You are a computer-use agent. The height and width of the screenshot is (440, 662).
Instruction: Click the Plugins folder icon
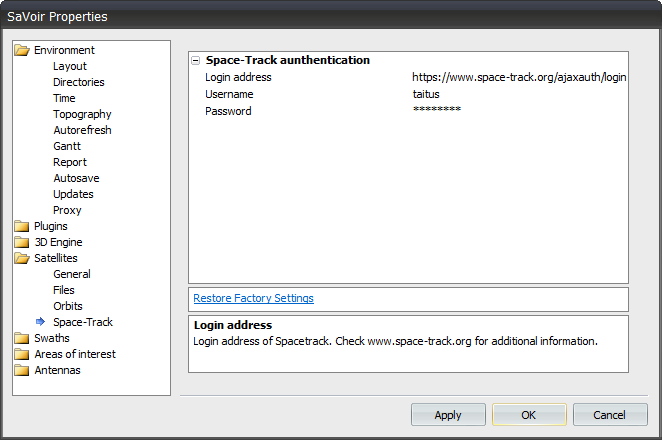22,226
